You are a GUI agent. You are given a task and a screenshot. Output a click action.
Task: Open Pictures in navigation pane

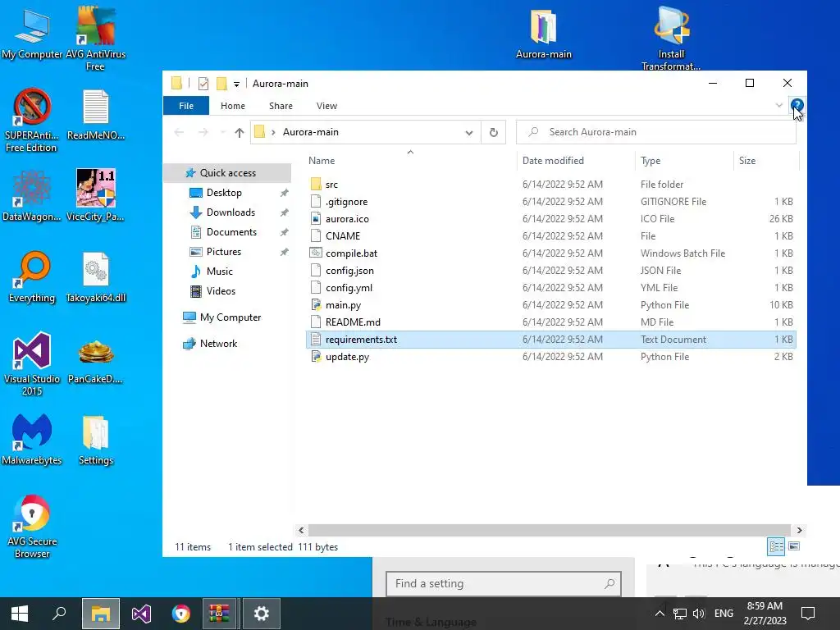[x=223, y=252]
